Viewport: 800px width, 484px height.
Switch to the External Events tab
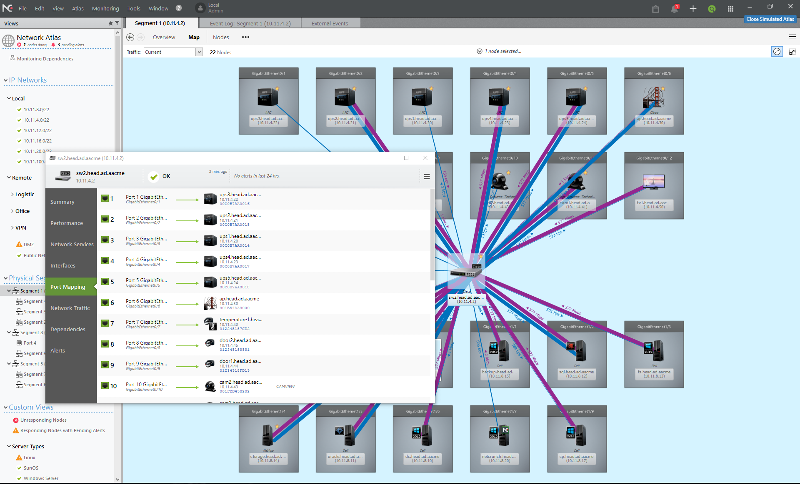330,23
